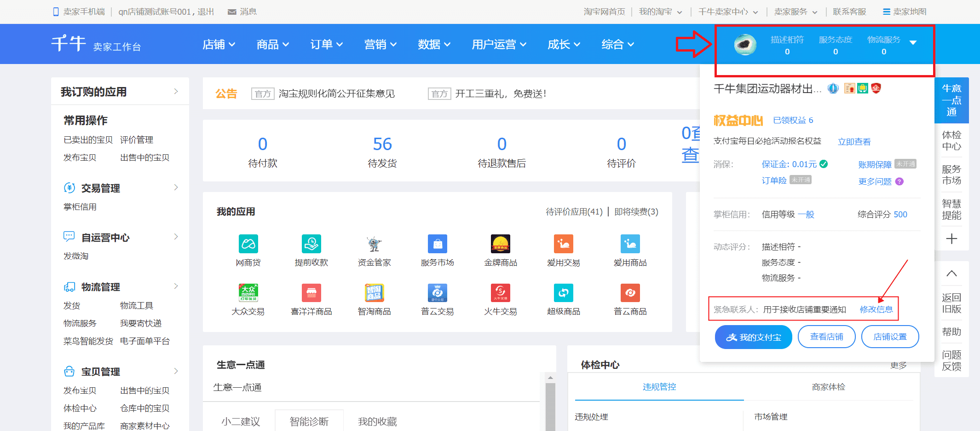980x431 pixels.
Task: Click the 查看店铺 button
Action: pyautogui.click(x=827, y=337)
